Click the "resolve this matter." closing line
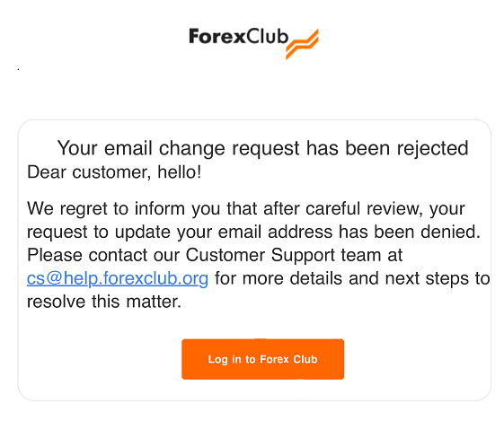The width and height of the screenshot is (504, 430). [104, 302]
